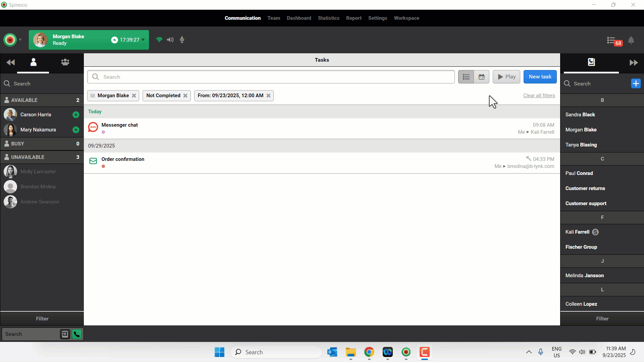Click Clear all filters link
Screen dimensions: 644x362
pos(539,96)
